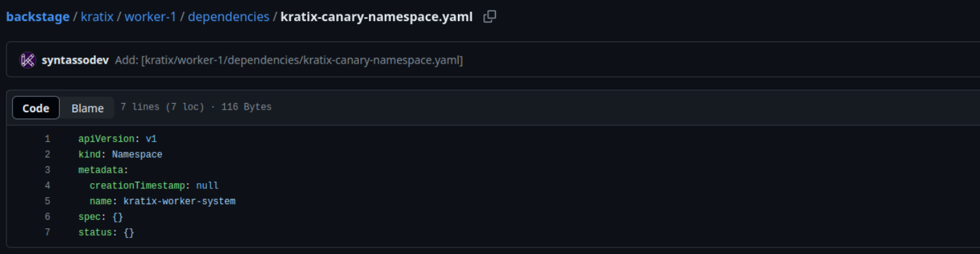Select line number 3 in code view
Screen dimensions: 980x254
(x=47, y=170)
